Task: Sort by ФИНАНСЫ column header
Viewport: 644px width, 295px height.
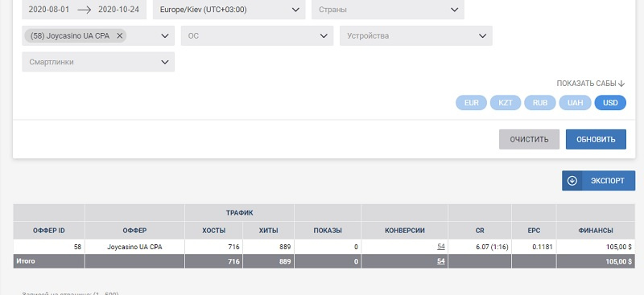Action: (596, 231)
